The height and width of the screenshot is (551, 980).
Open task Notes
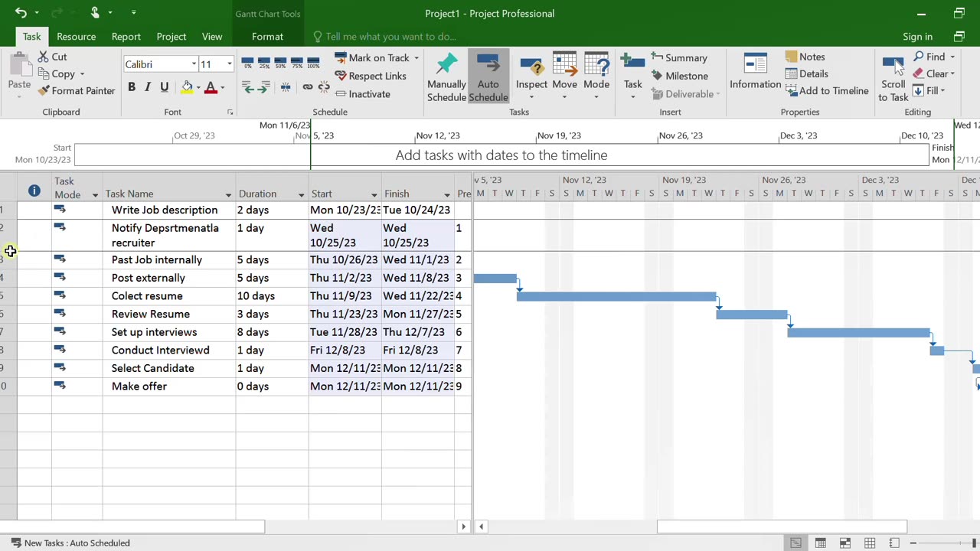pyautogui.click(x=805, y=57)
